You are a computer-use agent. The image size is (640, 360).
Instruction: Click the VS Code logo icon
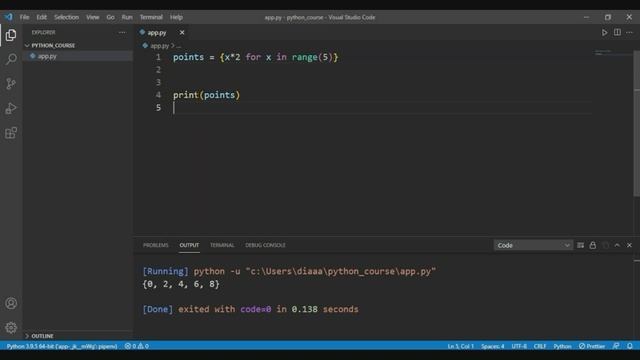9,17
